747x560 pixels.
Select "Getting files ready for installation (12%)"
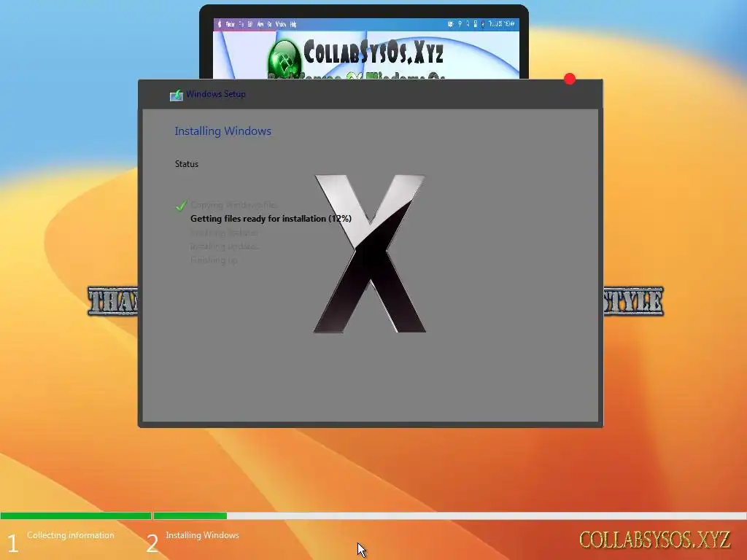[271, 219]
